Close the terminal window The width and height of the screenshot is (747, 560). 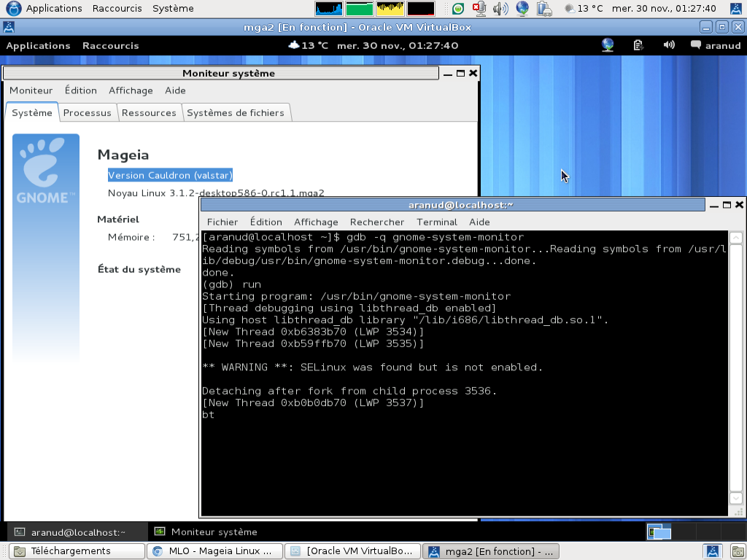739,205
